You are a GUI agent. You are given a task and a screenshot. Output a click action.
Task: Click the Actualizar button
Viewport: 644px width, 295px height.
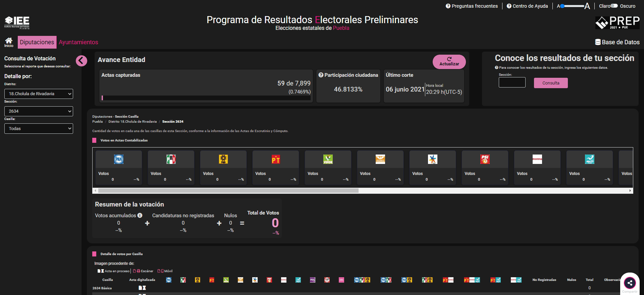tap(449, 62)
